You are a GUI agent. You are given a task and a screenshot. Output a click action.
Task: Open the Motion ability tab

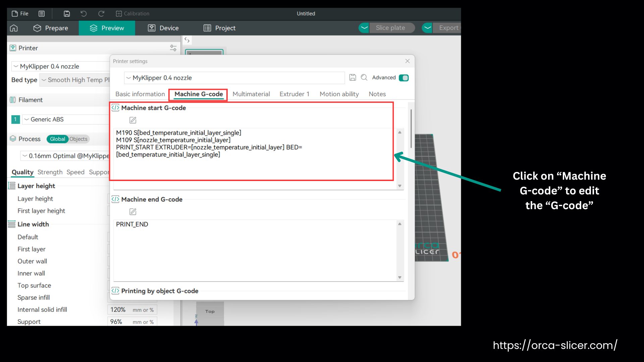point(339,94)
